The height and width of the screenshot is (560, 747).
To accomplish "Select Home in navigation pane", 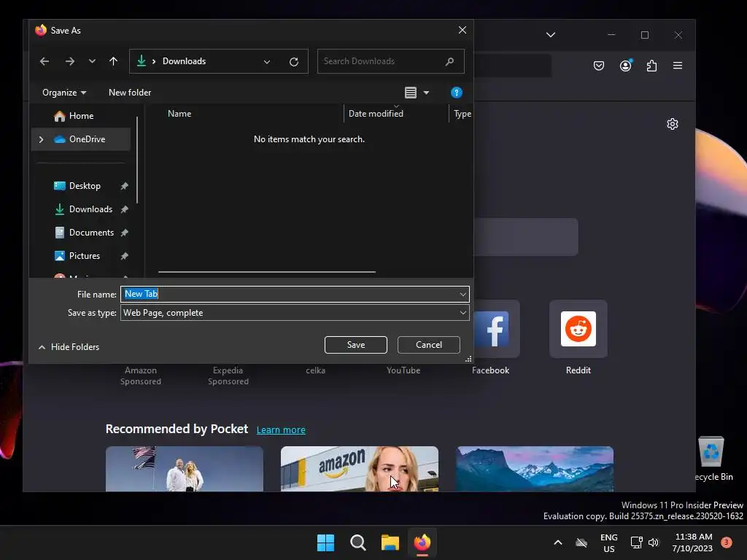I will tap(80, 116).
